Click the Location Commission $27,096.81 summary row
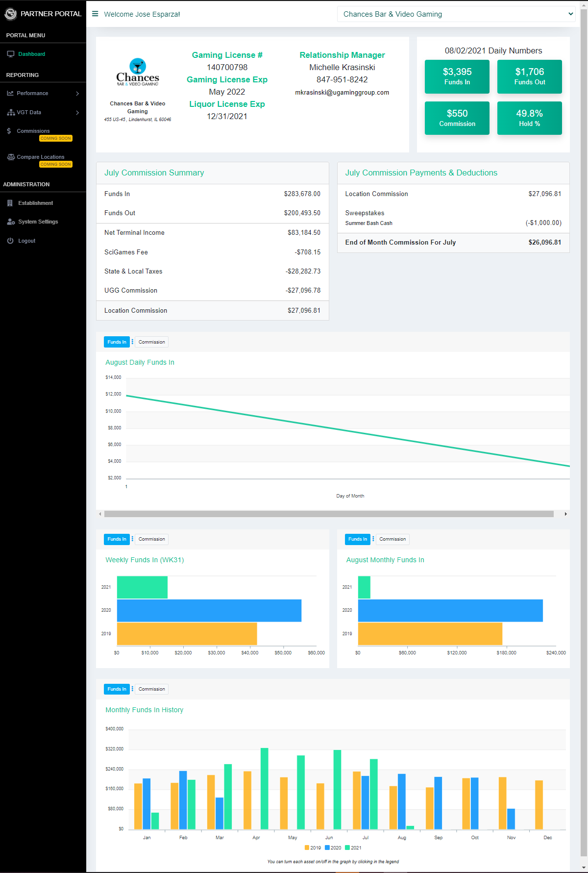This screenshot has height=873, width=588. (213, 310)
